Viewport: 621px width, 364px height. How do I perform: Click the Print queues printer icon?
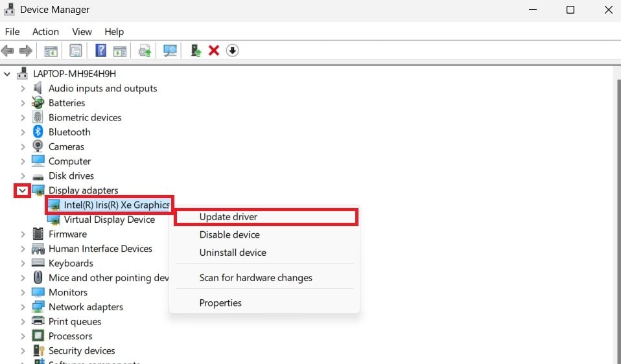click(x=38, y=321)
